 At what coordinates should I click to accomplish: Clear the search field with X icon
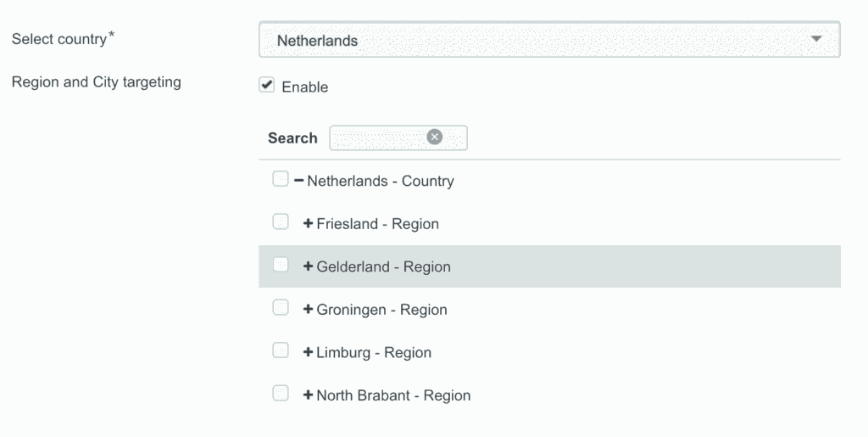click(435, 137)
